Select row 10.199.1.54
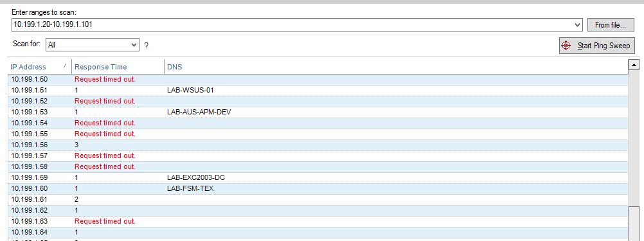Screen dimensions: 644x241 [x=318, y=123]
